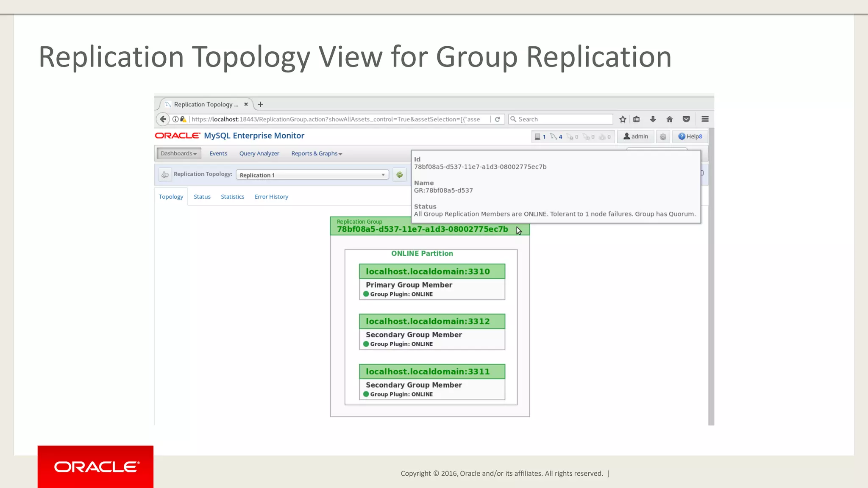Select the Topology tab
The height and width of the screenshot is (488, 868).
(x=171, y=197)
